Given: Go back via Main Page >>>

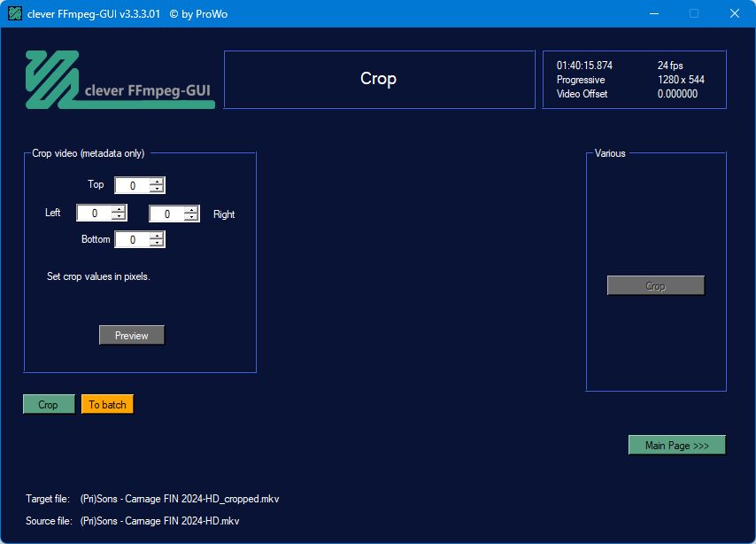Looking at the screenshot, I should tap(677, 445).
